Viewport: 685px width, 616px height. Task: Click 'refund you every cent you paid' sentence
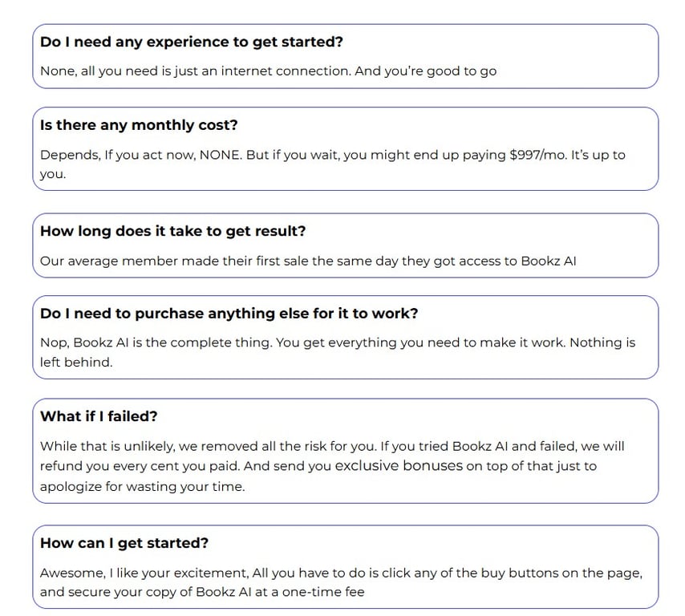(140, 466)
